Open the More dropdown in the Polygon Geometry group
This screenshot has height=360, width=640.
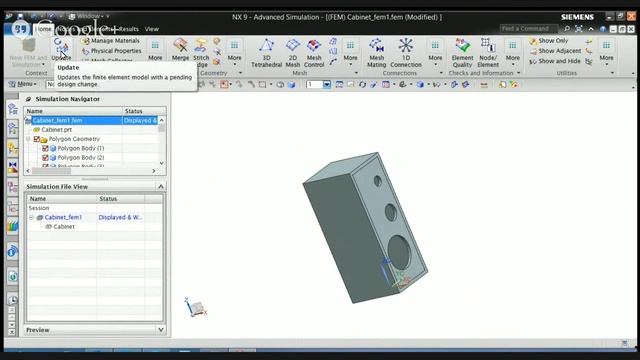(x=234, y=53)
